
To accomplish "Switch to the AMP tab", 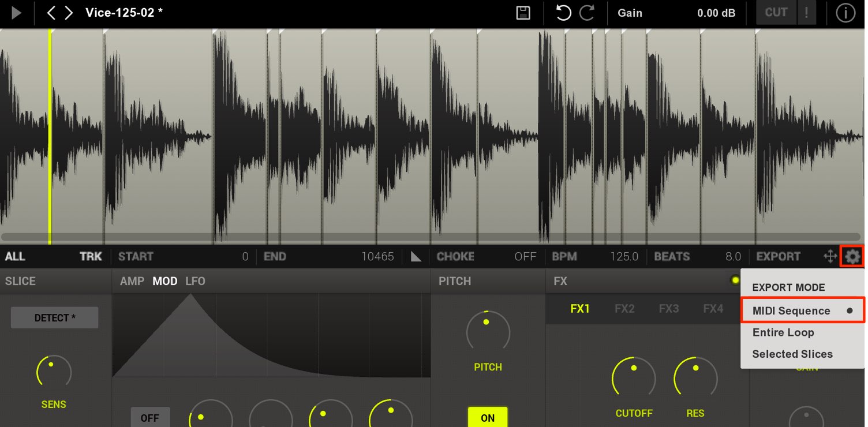I will (x=132, y=281).
